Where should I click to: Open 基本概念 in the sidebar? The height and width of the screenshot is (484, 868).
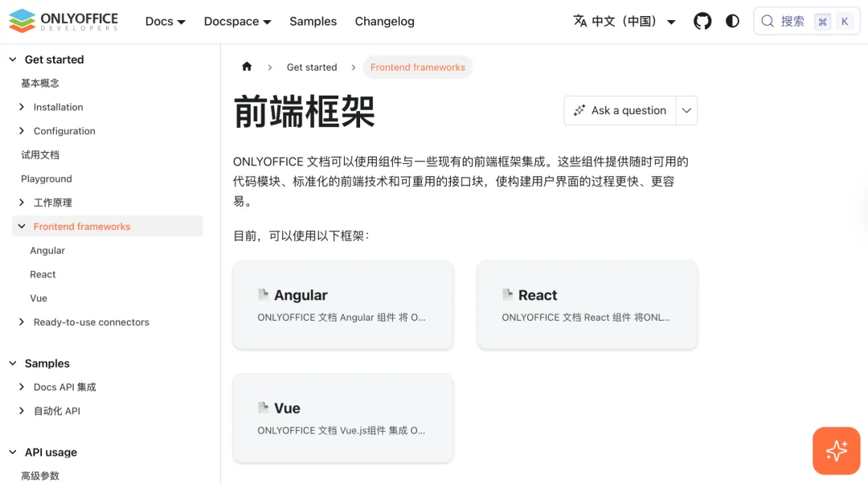(x=40, y=83)
